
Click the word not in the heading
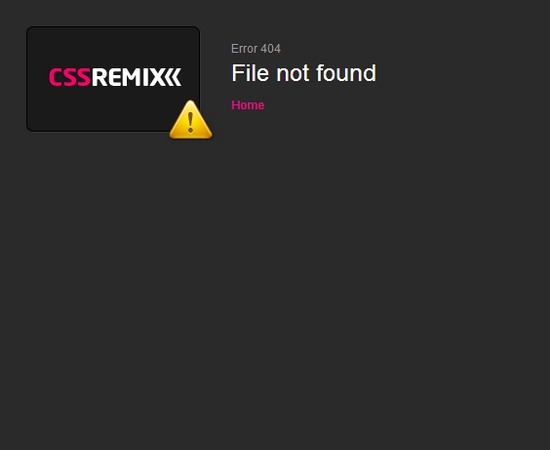[293, 74]
